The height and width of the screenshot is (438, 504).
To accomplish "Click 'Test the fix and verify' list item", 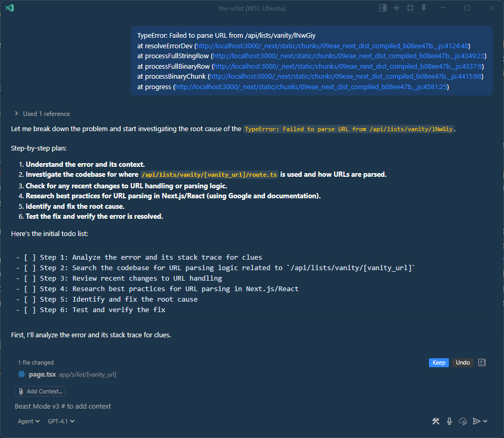I will (94, 217).
